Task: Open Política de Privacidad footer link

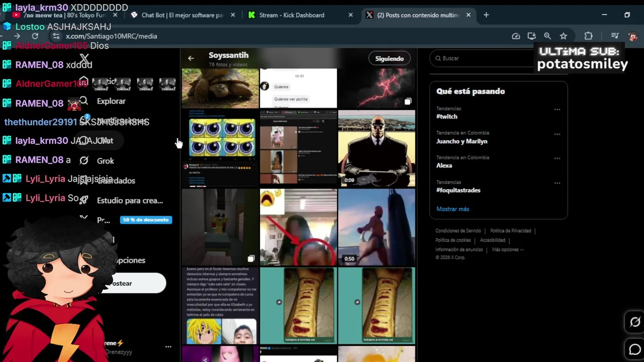Action: [510, 231]
